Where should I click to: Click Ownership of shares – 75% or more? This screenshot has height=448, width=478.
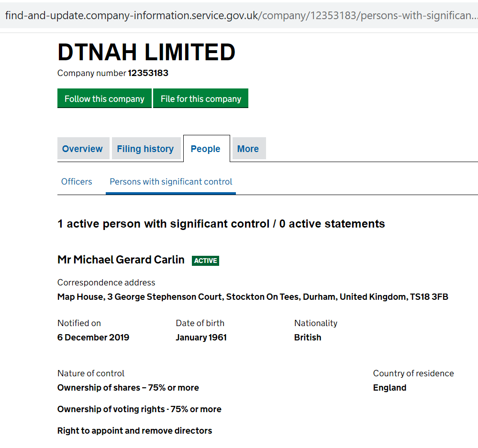point(128,388)
